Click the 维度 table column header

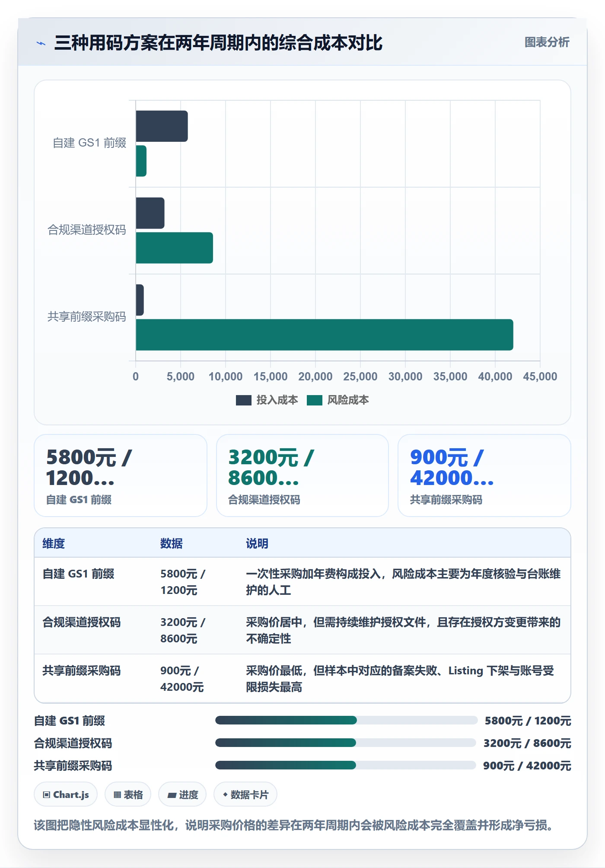54,543
